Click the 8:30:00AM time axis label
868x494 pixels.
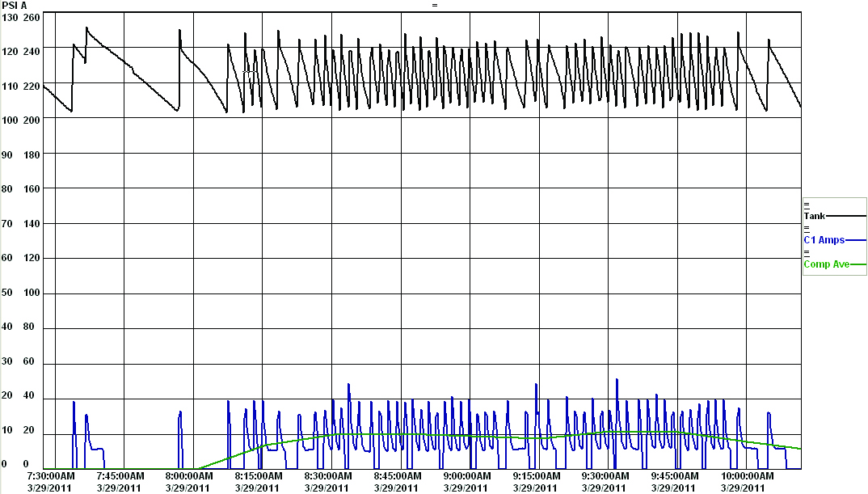pos(327,475)
